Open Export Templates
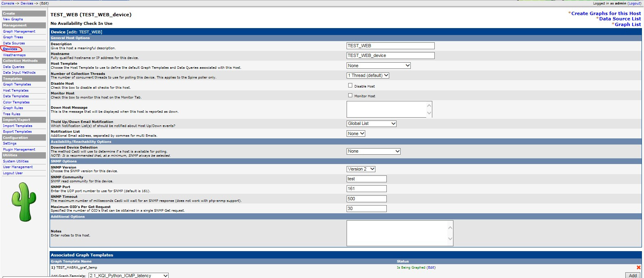Screen dimensions: 644x278 click(17, 131)
